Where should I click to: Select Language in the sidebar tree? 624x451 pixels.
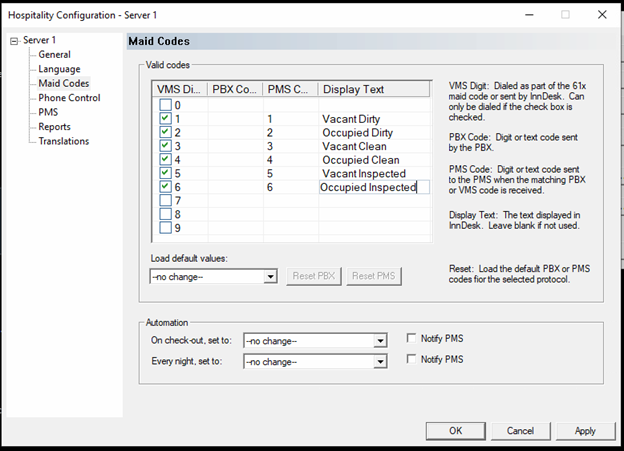[59, 69]
